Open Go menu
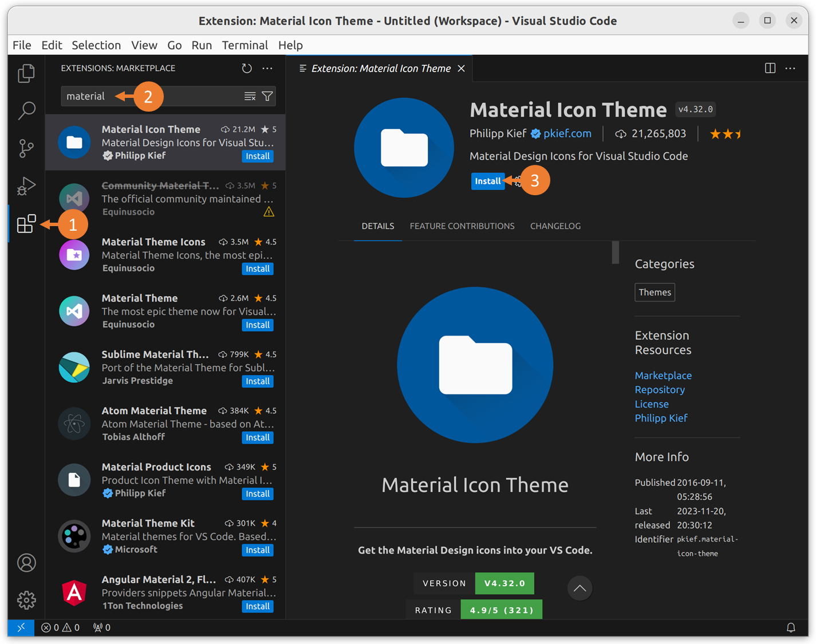 tap(174, 45)
